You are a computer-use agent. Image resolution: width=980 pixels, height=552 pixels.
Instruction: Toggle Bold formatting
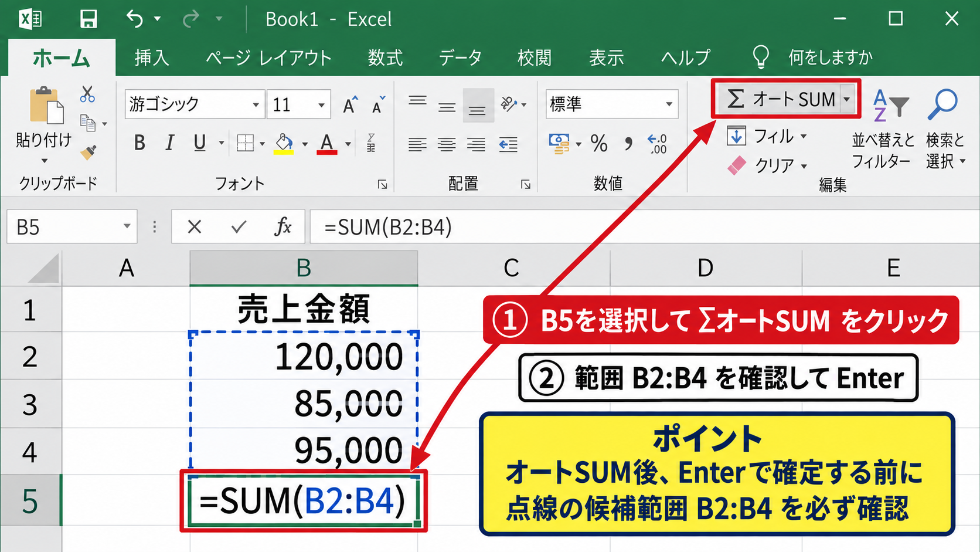pos(139,143)
